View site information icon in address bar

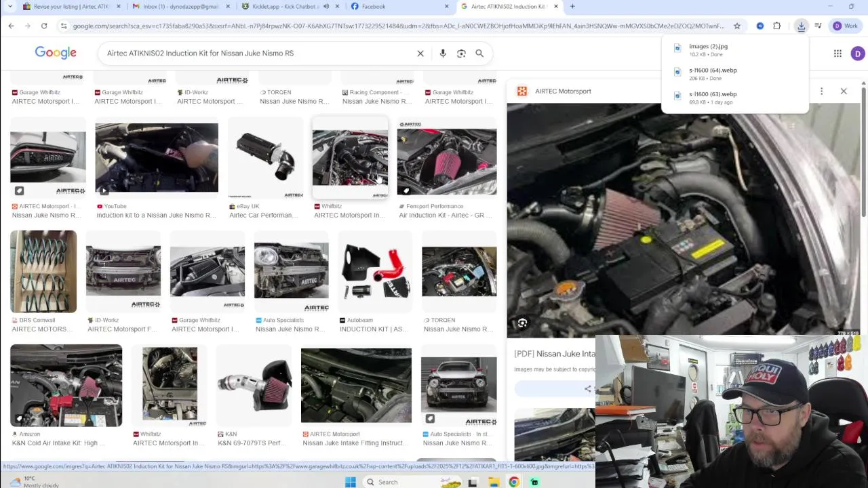point(64,26)
